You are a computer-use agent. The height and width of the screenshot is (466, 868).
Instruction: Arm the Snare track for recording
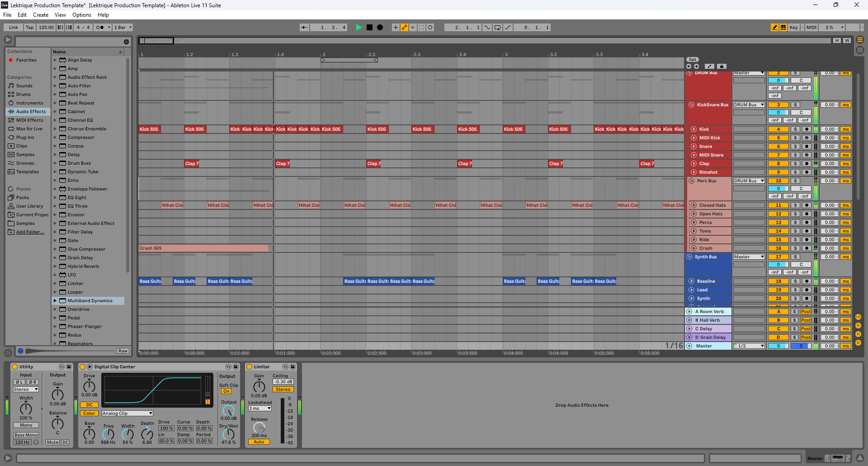pyautogui.click(x=806, y=146)
